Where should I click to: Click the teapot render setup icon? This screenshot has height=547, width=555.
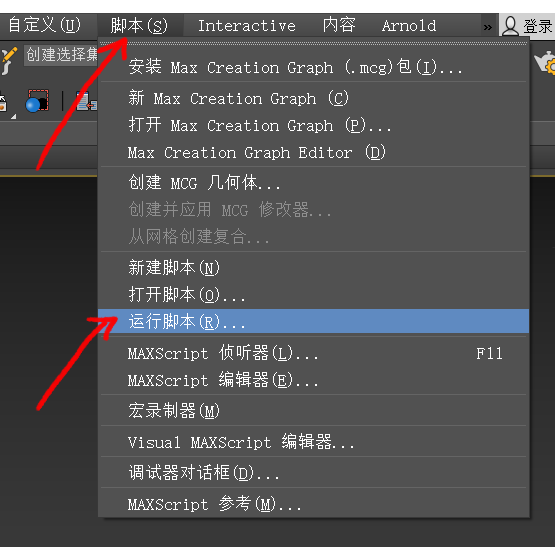[545, 63]
